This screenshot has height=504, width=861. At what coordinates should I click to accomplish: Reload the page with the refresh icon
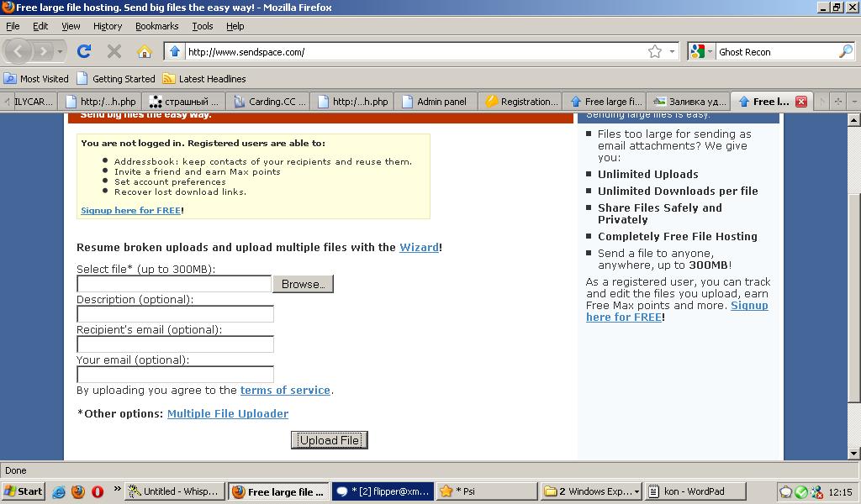(x=84, y=51)
